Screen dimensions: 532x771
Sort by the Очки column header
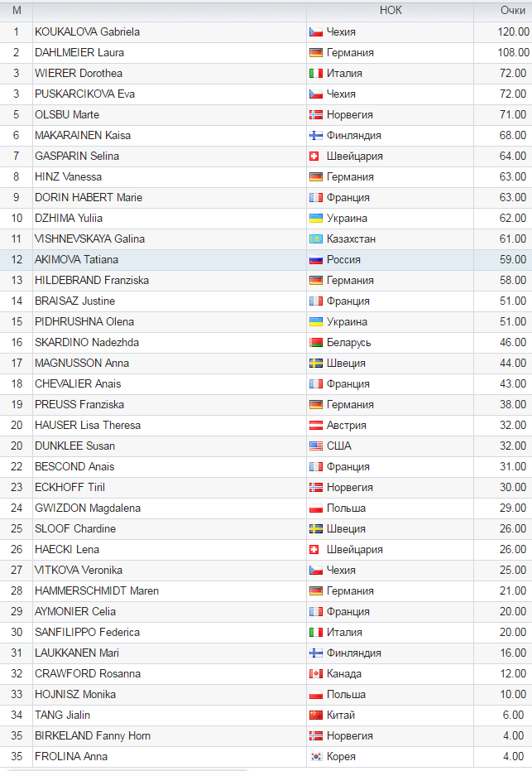tap(512, 10)
